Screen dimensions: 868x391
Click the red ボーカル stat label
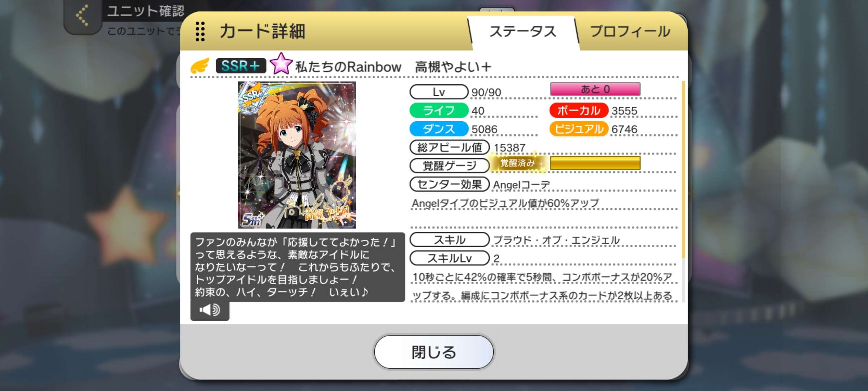pos(579,110)
